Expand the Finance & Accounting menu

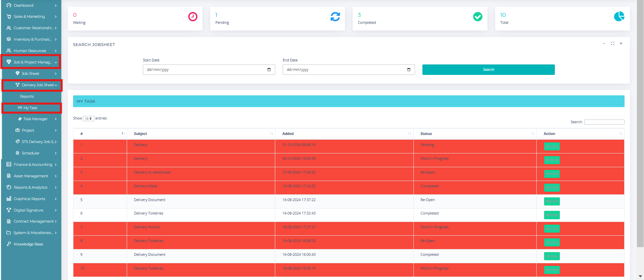coord(32,165)
